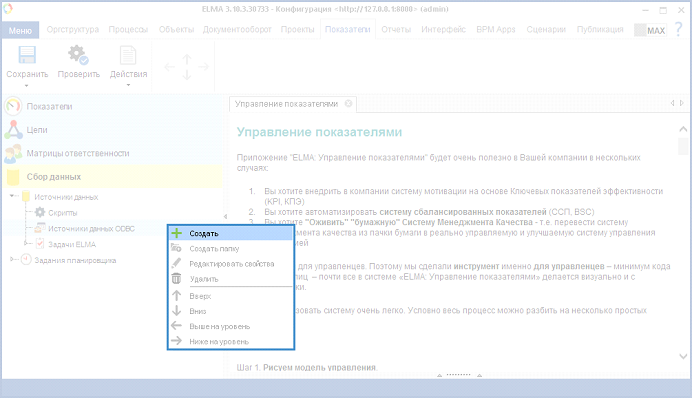Expand the Сохранить dropdown arrow
Image resolution: width=693 pixels, height=398 pixels.
(27, 86)
